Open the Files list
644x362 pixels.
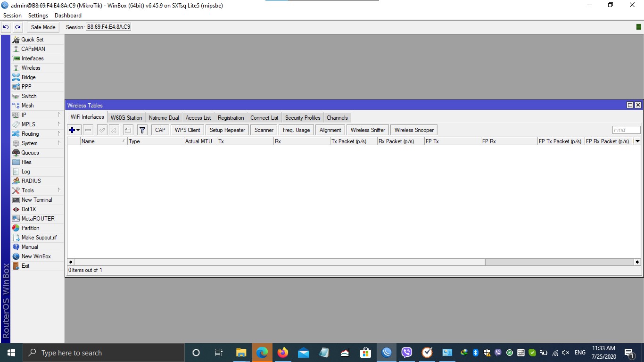click(x=38, y=162)
